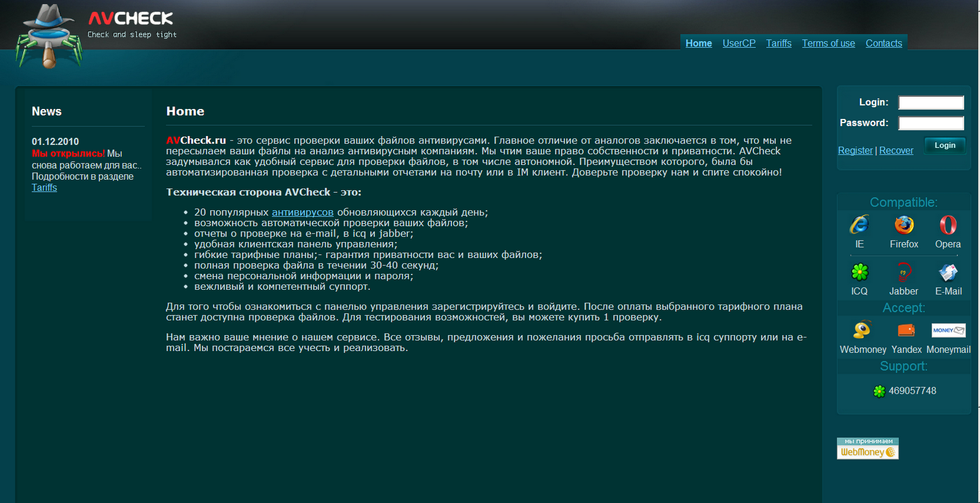
Task: Click the Internet Explorer icon
Action: tap(859, 224)
